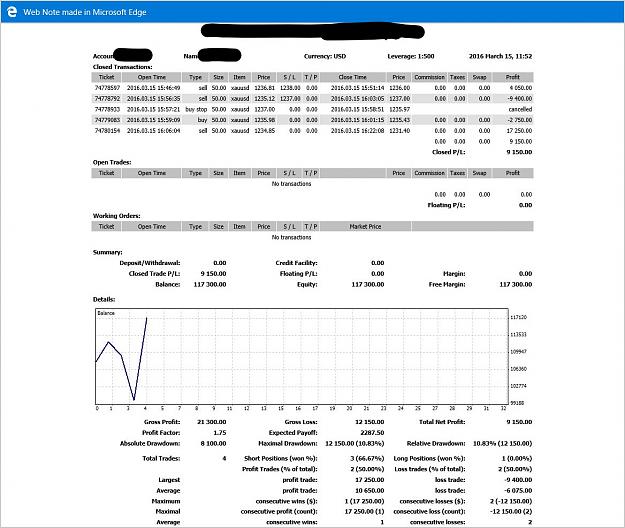Click the 'Closed Transactions:' heading
The height and width of the screenshot is (528, 625).
[x=122, y=67]
